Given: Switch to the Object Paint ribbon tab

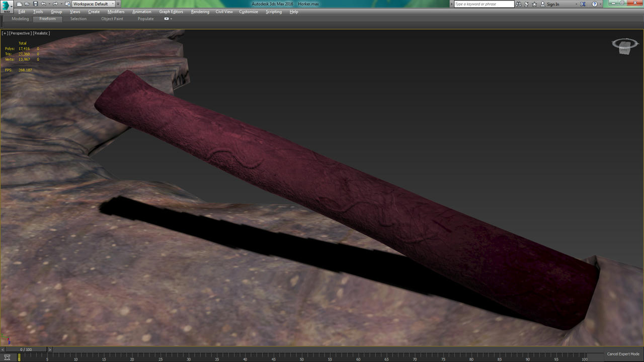Looking at the screenshot, I should tap(112, 19).
